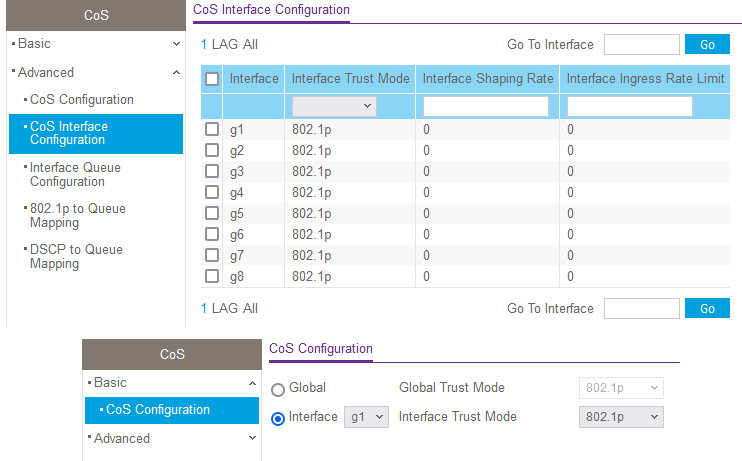This screenshot has height=461, width=742.
Task: Click the top Go To Interface field
Action: (x=641, y=45)
